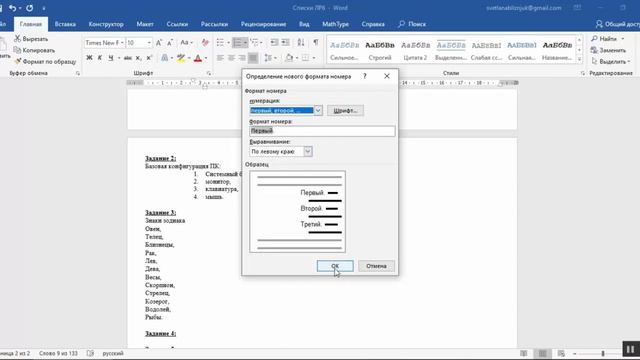The width and height of the screenshot is (640, 360).
Task: Open shading paint bucket icon
Action: tap(289, 58)
